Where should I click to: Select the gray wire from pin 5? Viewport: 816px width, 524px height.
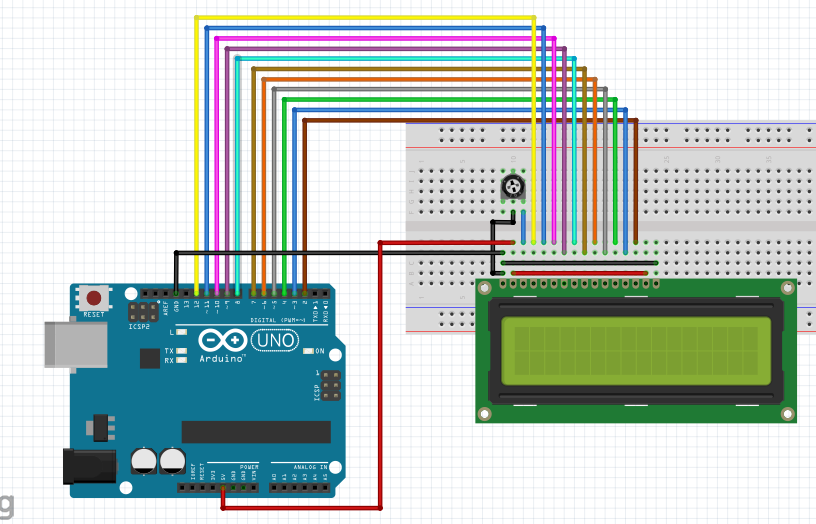[440, 90]
